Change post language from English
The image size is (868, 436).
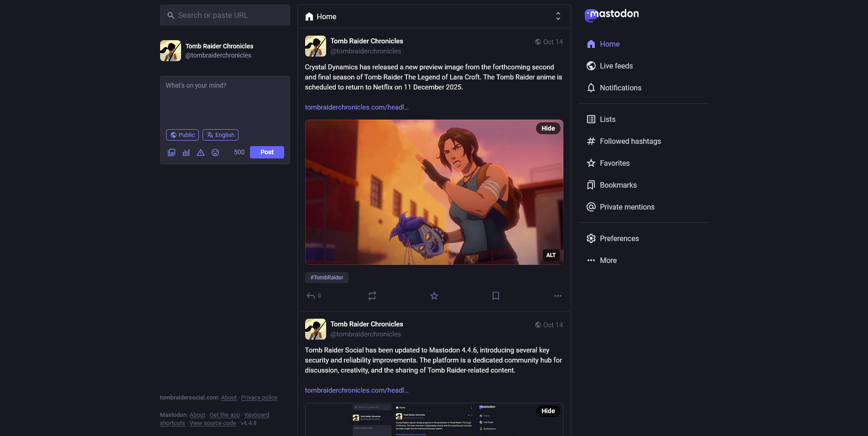tap(220, 135)
